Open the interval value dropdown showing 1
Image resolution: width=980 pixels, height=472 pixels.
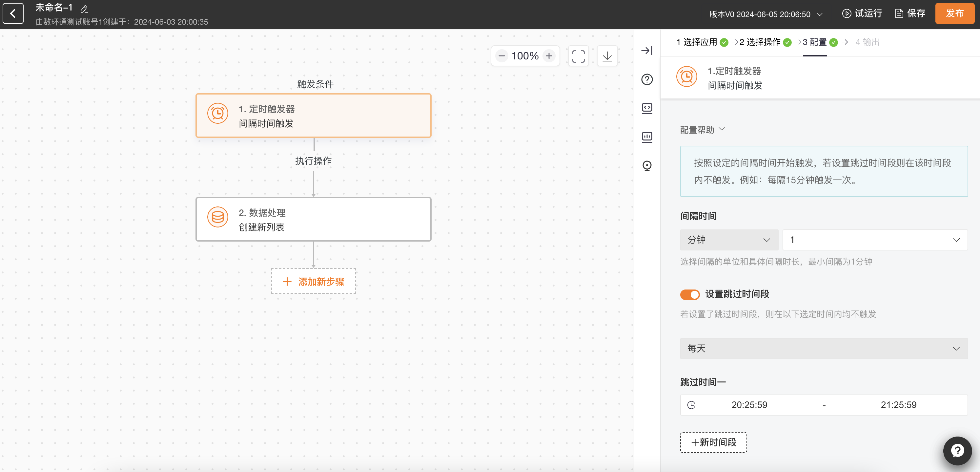pos(875,240)
